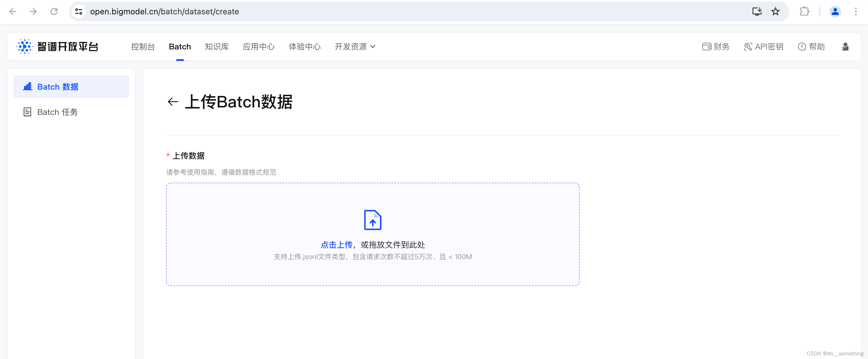868x359 pixels.
Task: Click the file upload icon in the drop zone
Action: click(x=372, y=220)
